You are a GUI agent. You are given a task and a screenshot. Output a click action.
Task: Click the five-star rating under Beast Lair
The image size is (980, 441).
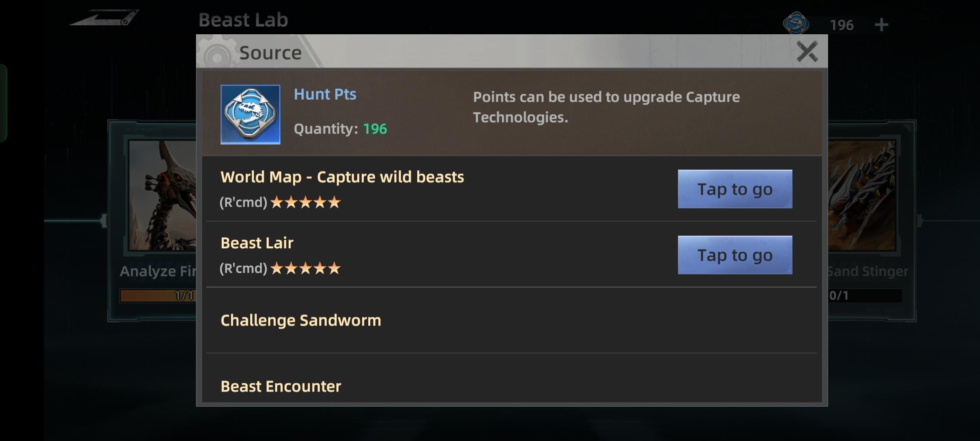(x=305, y=269)
